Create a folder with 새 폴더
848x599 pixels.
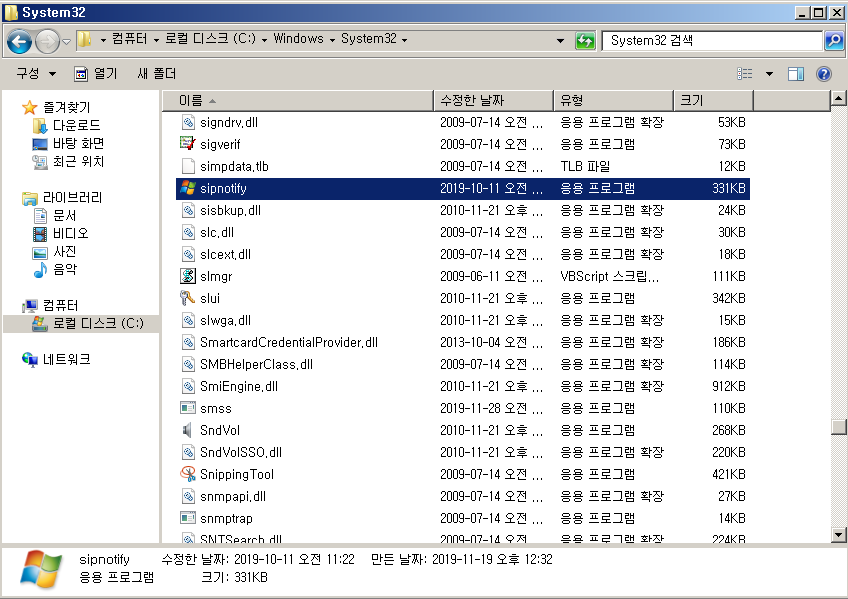pos(156,74)
